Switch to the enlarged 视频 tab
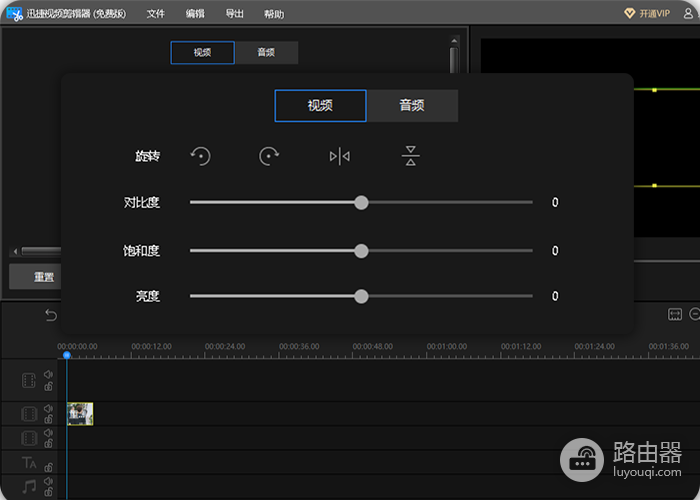Screen dimensions: 700x500 pos(321,106)
